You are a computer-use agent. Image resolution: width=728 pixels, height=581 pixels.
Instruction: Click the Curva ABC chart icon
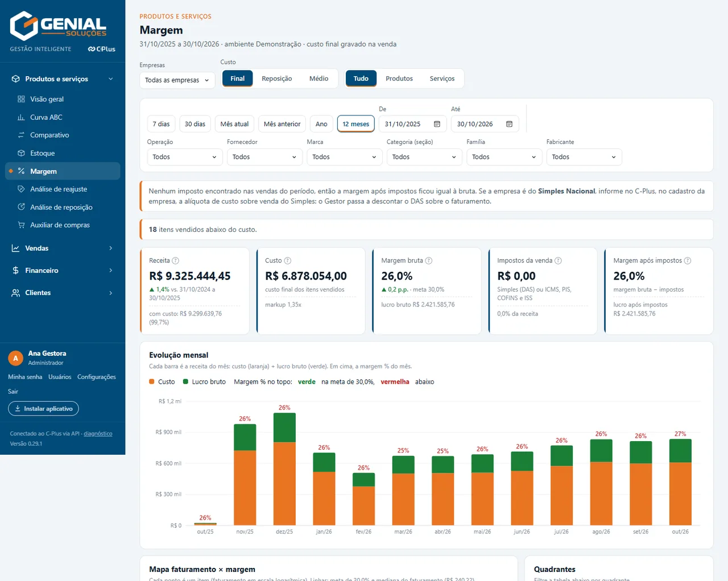click(21, 117)
